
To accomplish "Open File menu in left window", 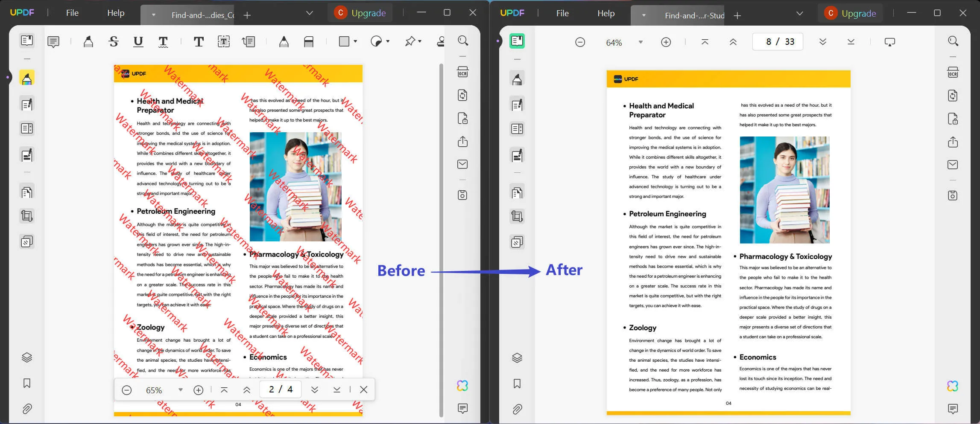I will point(72,13).
